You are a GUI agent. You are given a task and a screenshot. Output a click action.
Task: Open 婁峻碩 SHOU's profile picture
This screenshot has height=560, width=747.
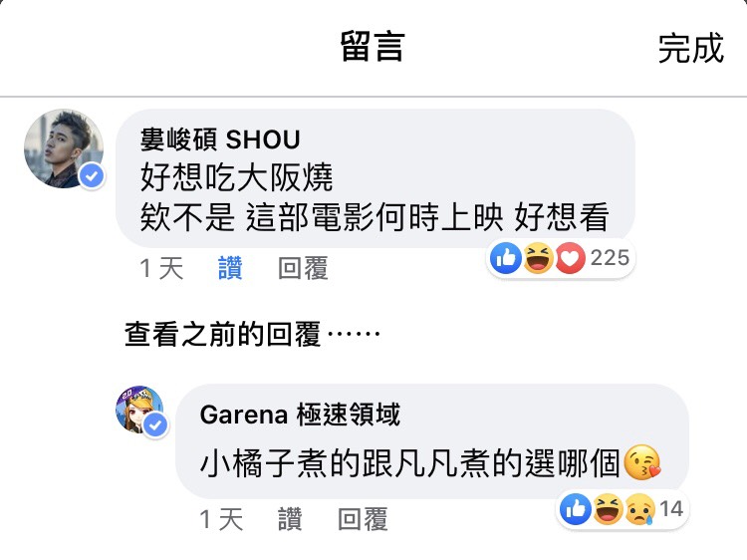64,148
